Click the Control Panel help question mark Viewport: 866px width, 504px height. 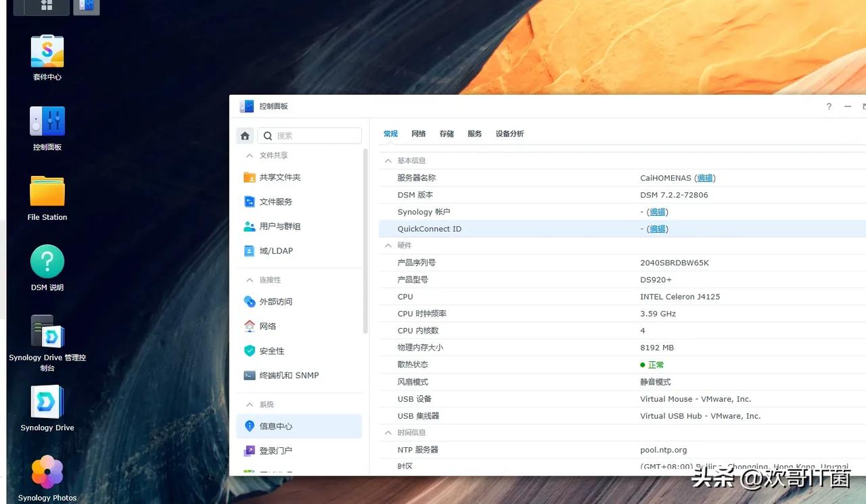829,107
